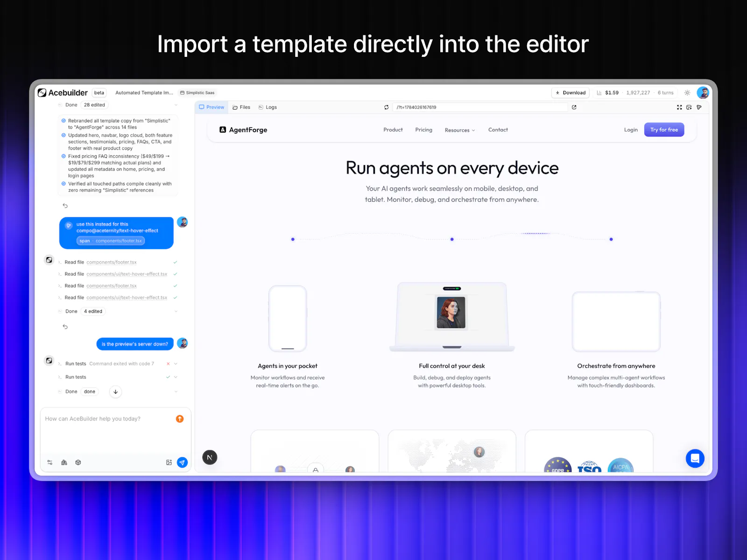This screenshot has width=747, height=560.
Task: Open the Pricing menu item in preview
Action: [424, 130]
